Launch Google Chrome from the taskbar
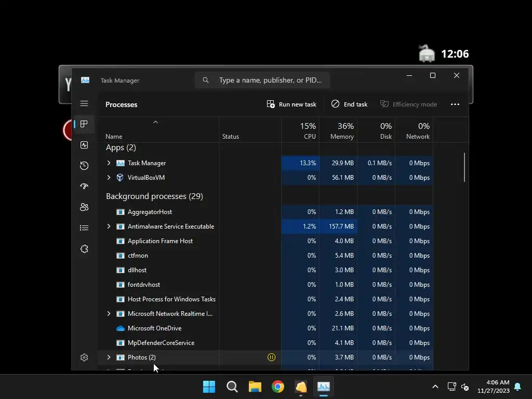 [x=278, y=387]
